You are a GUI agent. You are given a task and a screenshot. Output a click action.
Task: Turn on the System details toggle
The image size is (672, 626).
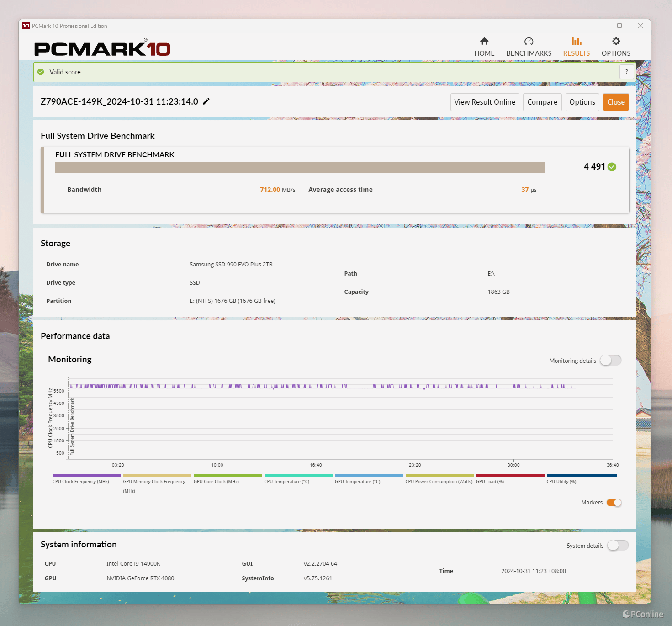(x=618, y=546)
